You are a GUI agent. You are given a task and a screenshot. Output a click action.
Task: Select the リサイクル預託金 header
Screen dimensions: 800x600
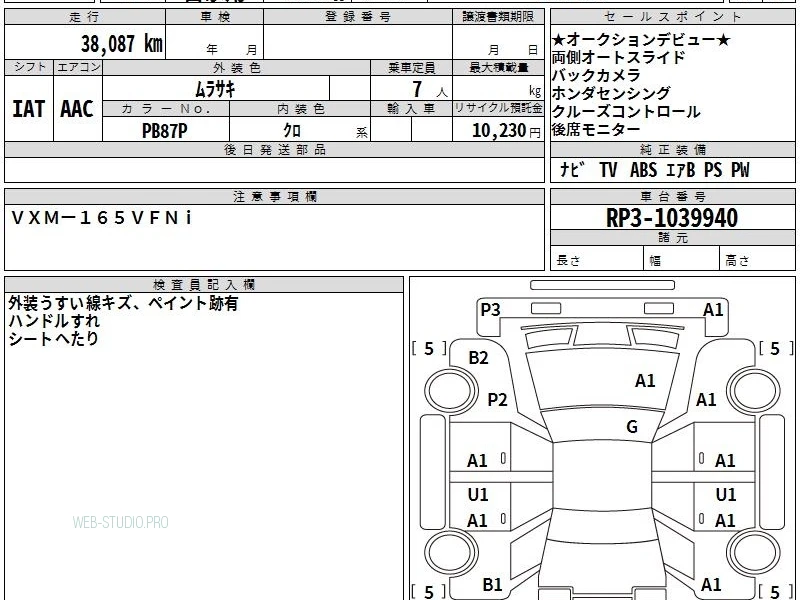pos(498,109)
